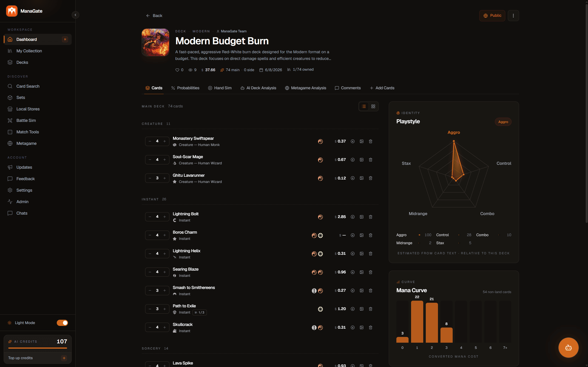Increase Path to Exile quantity
Image resolution: width=588 pixels, height=367 pixels.
coord(165,309)
